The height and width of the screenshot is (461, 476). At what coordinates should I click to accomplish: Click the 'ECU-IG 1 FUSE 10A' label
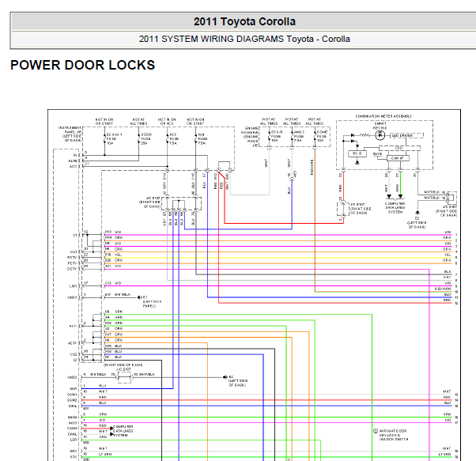tap(114, 138)
